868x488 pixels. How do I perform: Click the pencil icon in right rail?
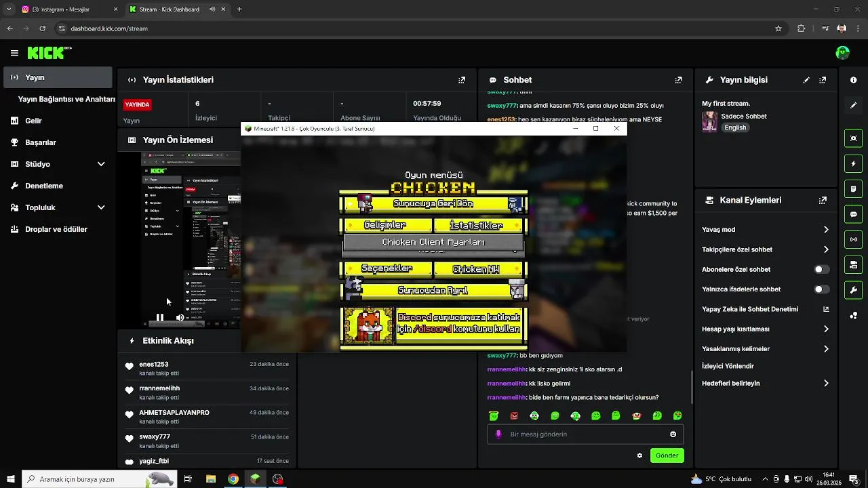[853, 105]
